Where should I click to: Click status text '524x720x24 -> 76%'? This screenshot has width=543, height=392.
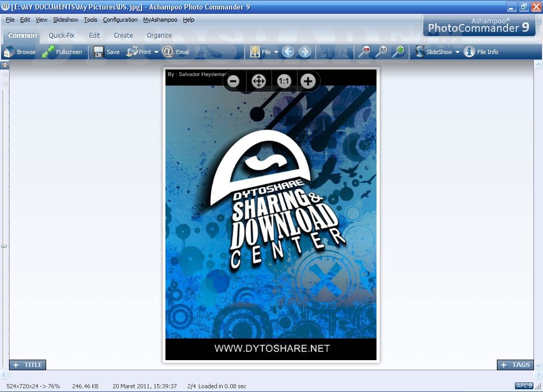[33, 386]
